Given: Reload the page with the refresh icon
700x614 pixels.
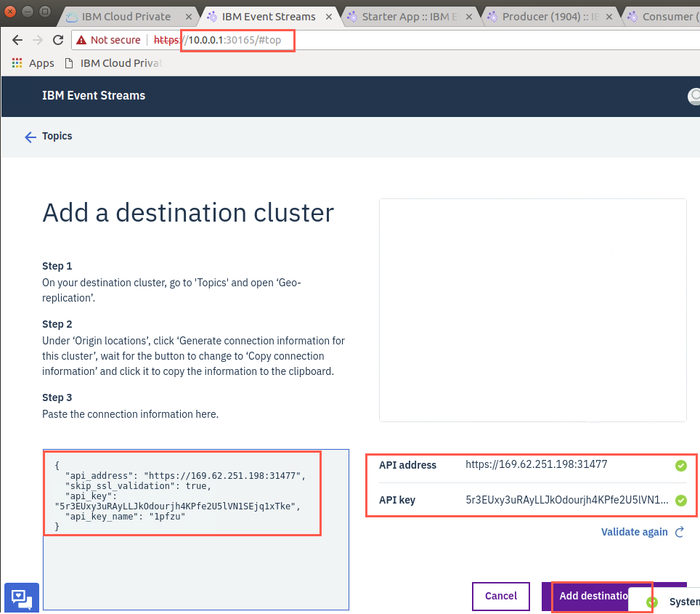Looking at the screenshot, I should 58,40.
